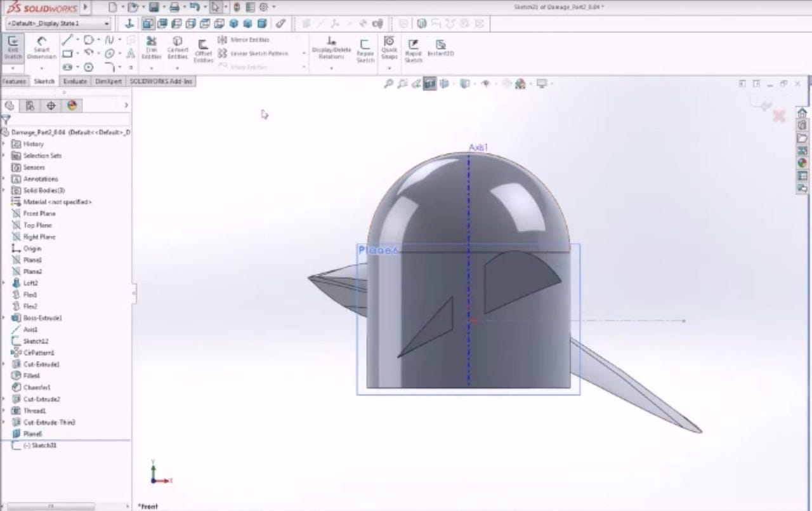Screen dimensions: 812x511
Task: Open the Appearances color wheel in task pane
Action: pyautogui.click(x=802, y=163)
